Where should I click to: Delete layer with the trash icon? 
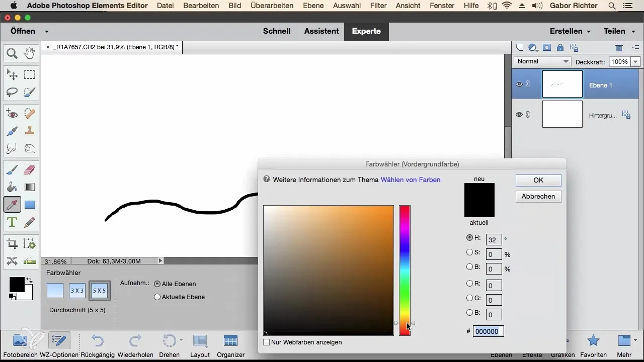(619, 47)
